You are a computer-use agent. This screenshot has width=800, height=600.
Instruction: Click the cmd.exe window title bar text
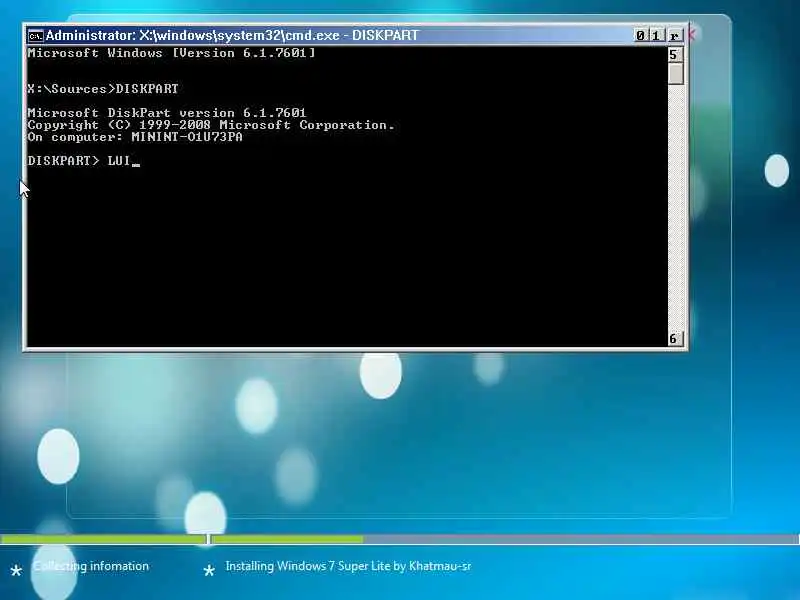232,35
